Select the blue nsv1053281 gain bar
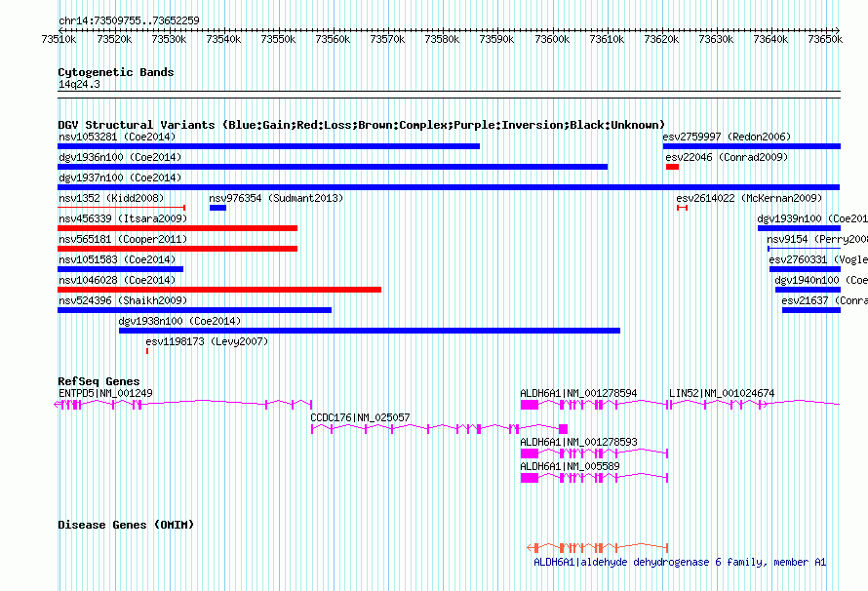 coord(268,146)
